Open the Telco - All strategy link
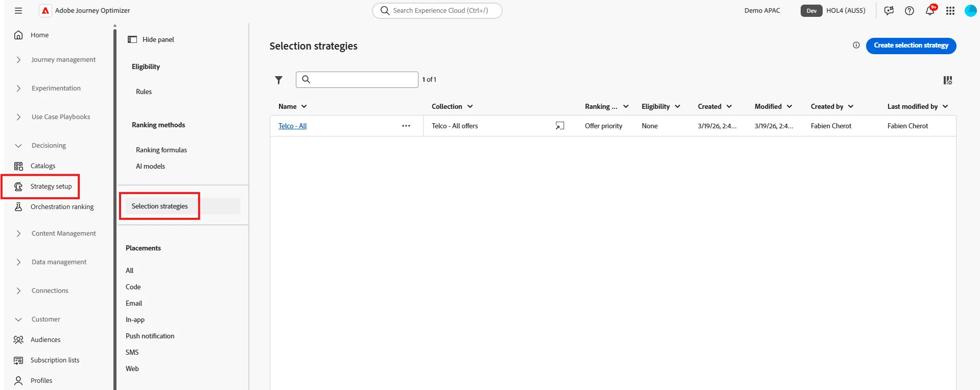This screenshot has height=390, width=980. [x=292, y=126]
